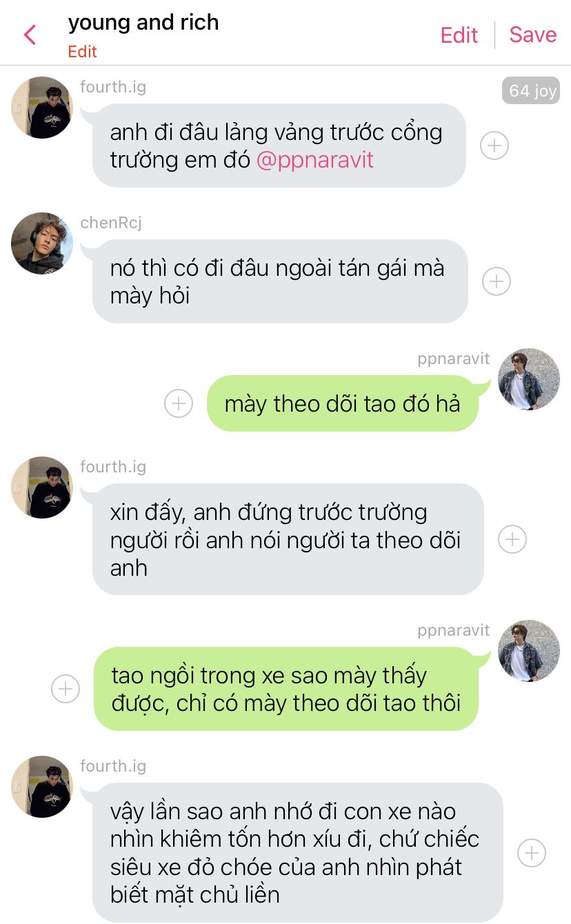Screen dimensions: 571x924
Task: Click plus icon next to chenRcj's message
Action: click(496, 281)
